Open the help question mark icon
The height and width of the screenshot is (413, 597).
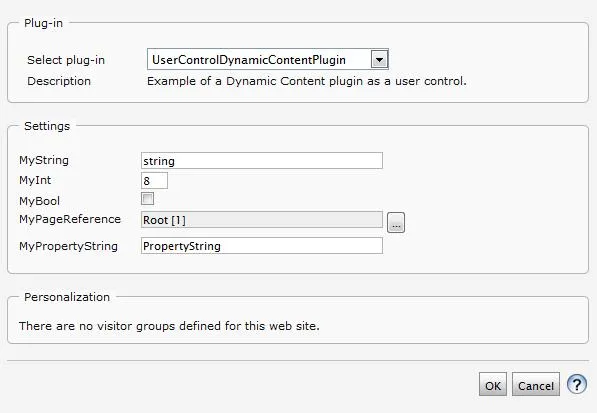(577, 384)
